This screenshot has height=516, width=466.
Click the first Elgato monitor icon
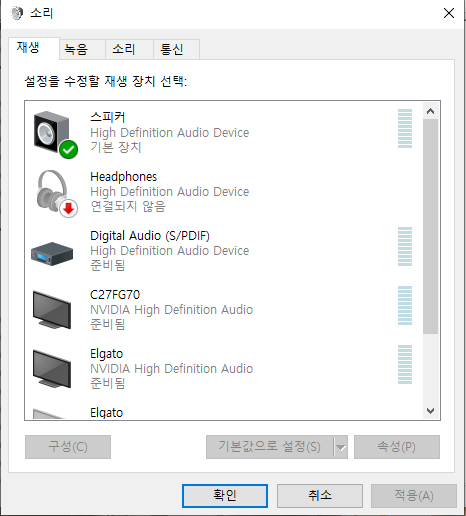[x=52, y=369]
